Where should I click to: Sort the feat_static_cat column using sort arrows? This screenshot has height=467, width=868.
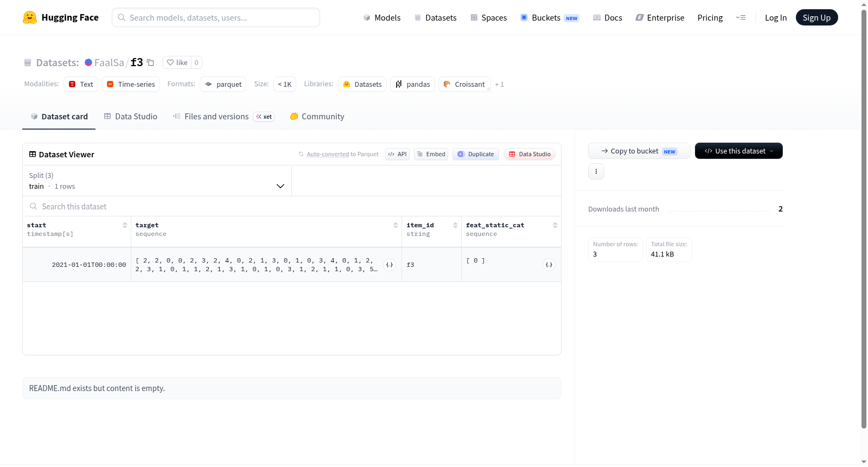click(x=555, y=225)
